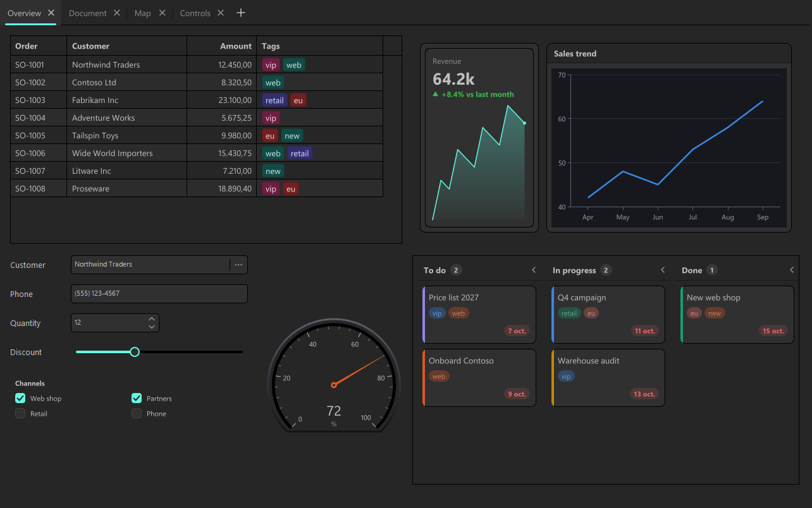This screenshot has width=812, height=508.
Task: Add a new tab with the plus icon
Action: pyautogui.click(x=240, y=13)
